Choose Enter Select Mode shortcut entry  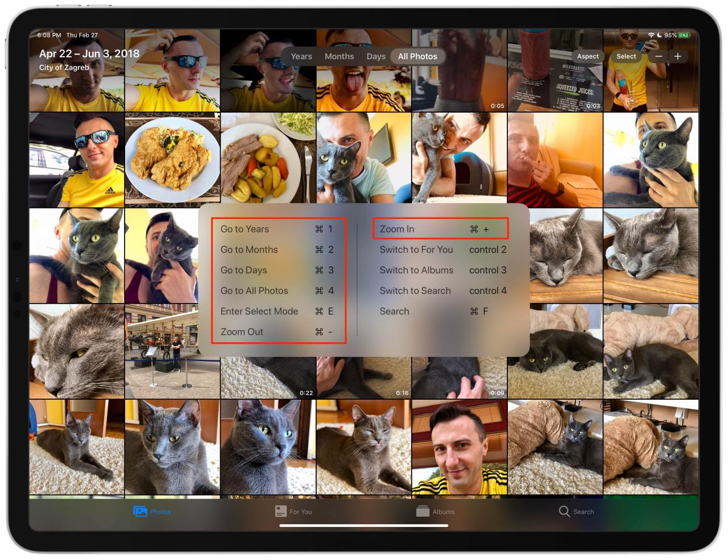click(x=278, y=311)
